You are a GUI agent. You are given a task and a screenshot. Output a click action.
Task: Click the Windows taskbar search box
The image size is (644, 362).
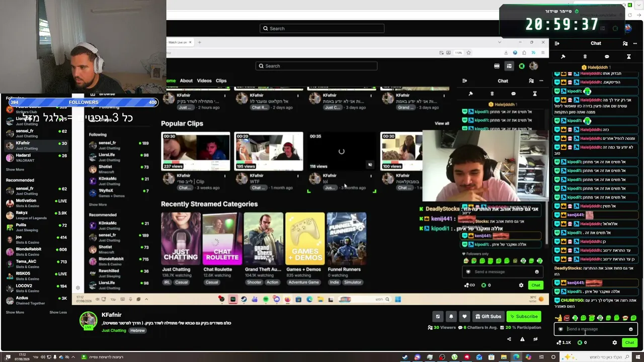(x=595, y=357)
